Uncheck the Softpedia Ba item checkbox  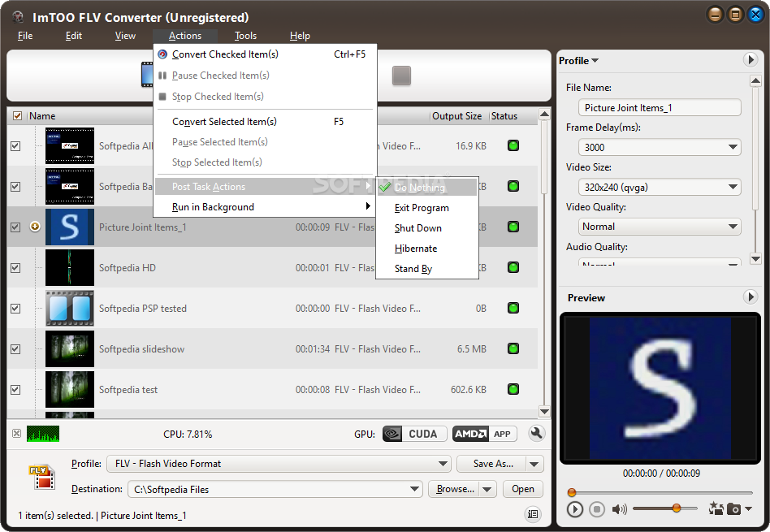15,187
